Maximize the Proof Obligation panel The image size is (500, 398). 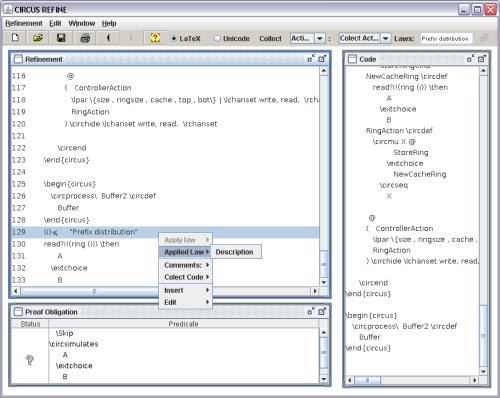pos(322,312)
